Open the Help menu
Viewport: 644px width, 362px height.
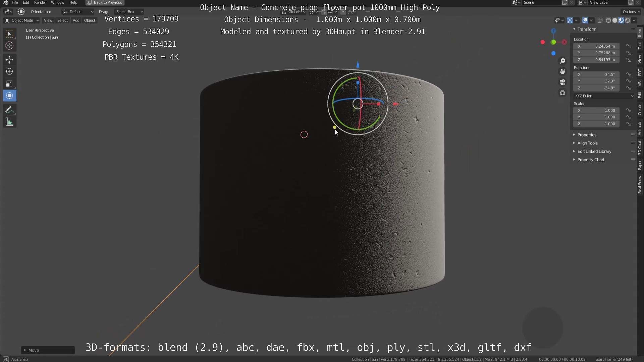(73, 2)
